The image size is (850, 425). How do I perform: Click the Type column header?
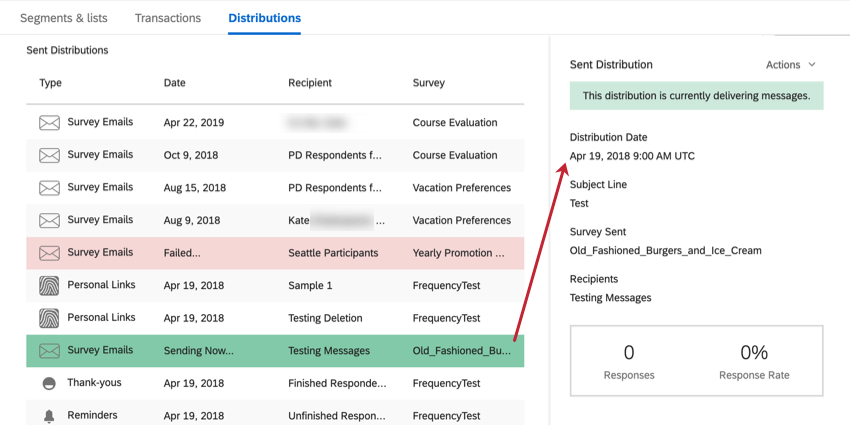[51, 83]
